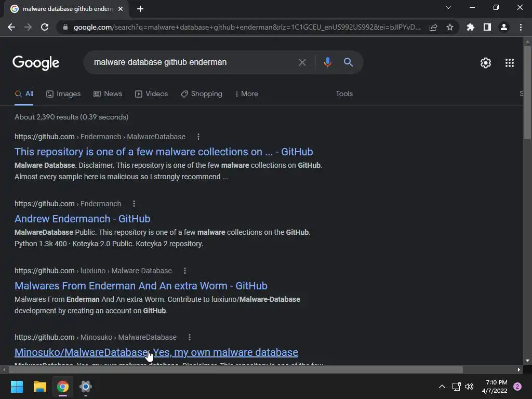532x399 pixels.
Task: Open options for the luixiuno Malware-Database result
Action: (185, 271)
